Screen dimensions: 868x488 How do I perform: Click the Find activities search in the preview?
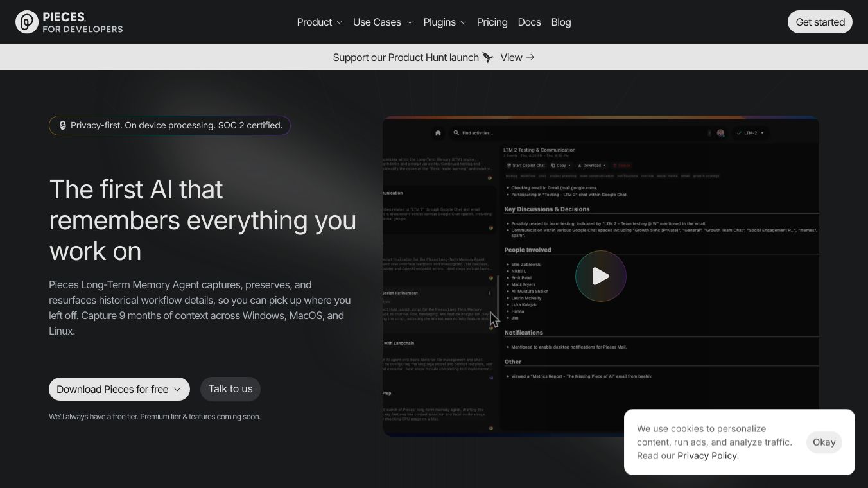point(474,133)
